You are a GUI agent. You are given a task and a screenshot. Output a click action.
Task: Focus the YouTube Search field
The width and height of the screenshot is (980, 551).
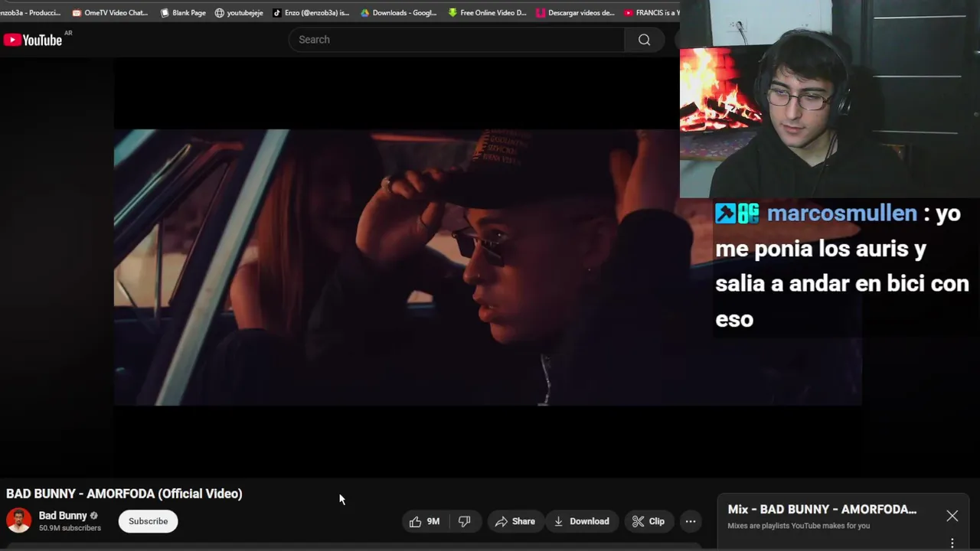(456, 40)
